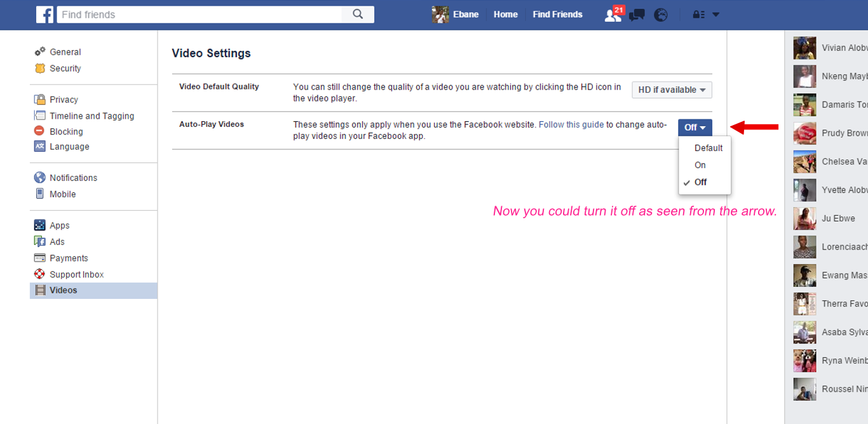This screenshot has width=868, height=424.
Task: Select checked Off option in menu
Action: click(700, 182)
